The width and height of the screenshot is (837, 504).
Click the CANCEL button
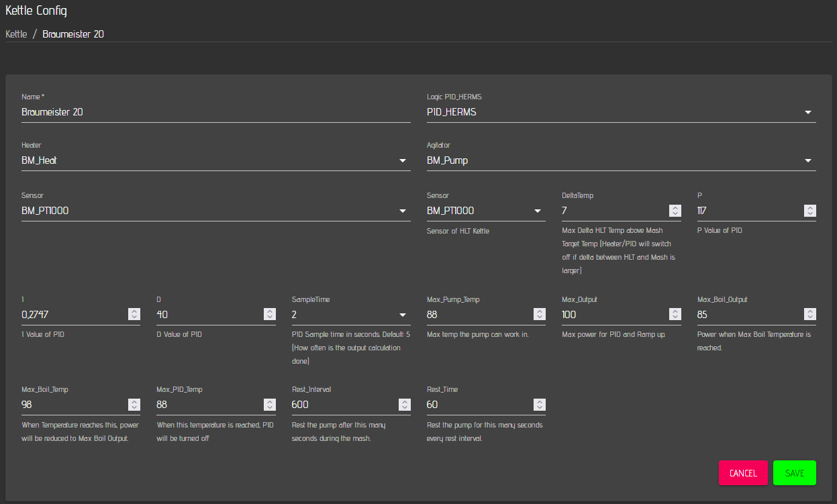coord(743,472)
